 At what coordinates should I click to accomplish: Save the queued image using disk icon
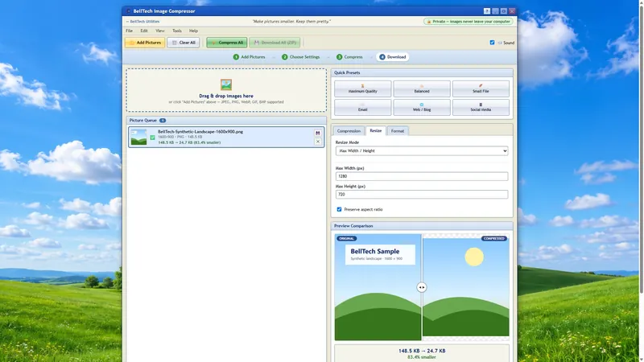pyautogui.click(x=317, y=133)
